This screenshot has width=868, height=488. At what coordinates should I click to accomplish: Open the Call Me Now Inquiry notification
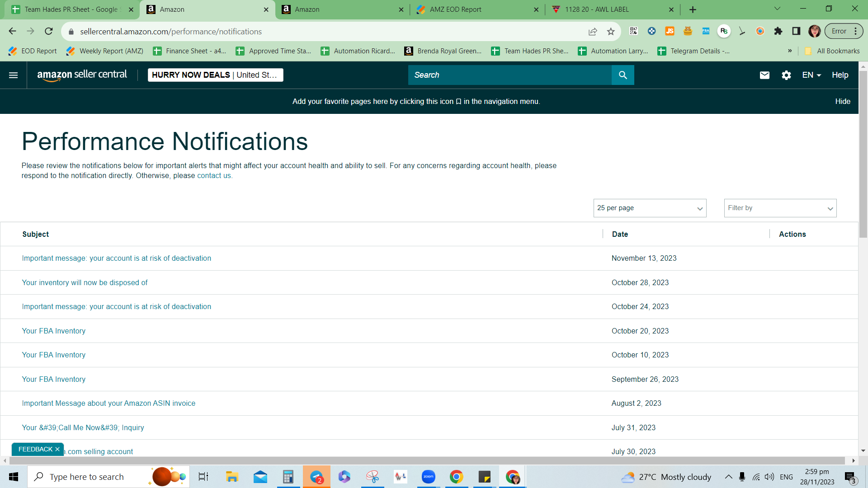tap(83, 427)
